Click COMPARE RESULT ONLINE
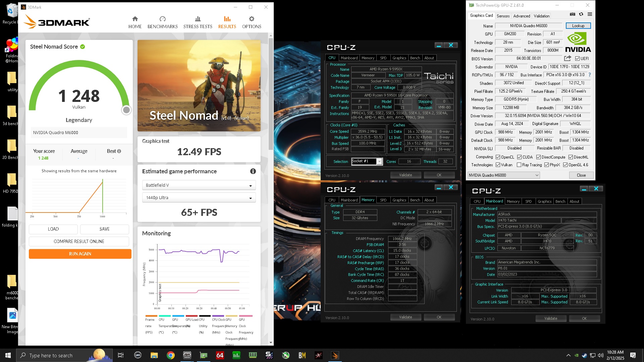Viewport: 644px width, 362px height. [79, 241]
